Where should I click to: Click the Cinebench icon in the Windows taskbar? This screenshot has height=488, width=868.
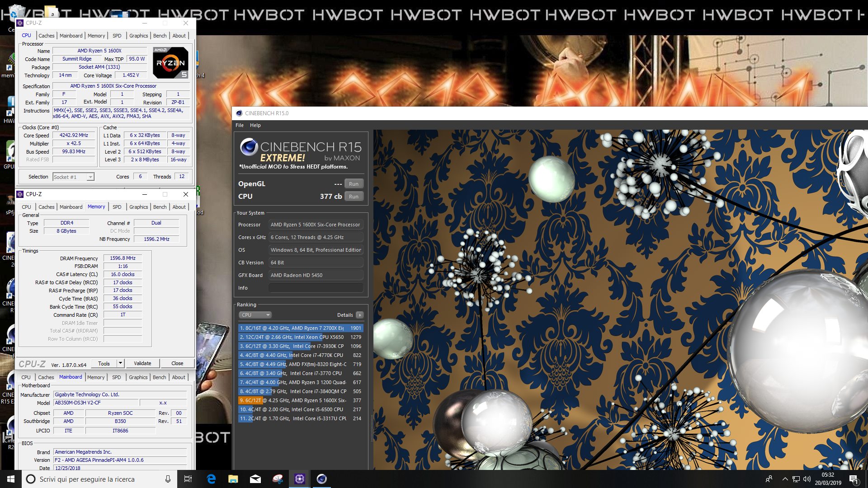click(321, 479)
